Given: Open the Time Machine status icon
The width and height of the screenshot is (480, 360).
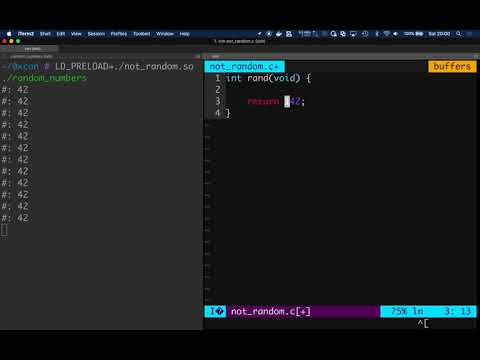Looking at the screenshot, I should (x=365, y=34).
